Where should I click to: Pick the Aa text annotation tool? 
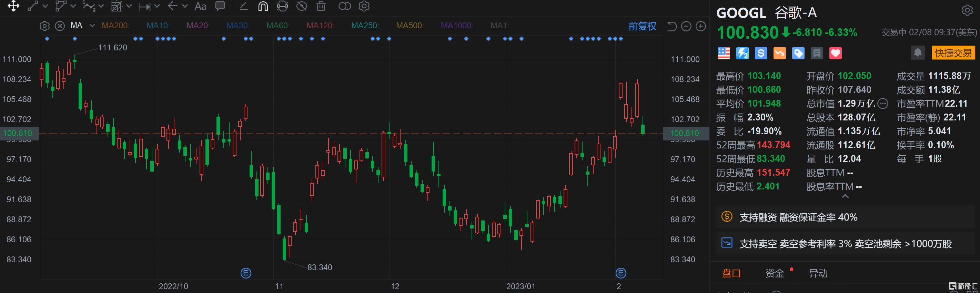[201, 7]
